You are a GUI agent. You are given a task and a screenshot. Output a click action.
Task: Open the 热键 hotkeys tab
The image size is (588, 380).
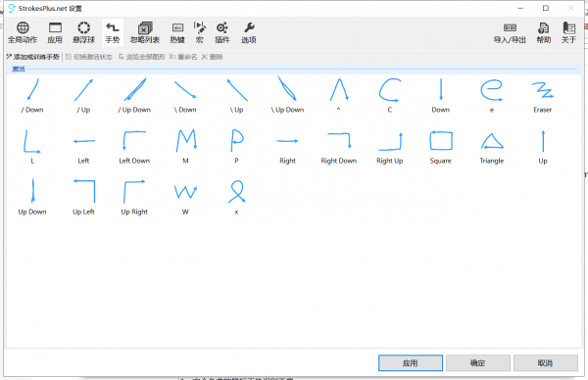177,32
